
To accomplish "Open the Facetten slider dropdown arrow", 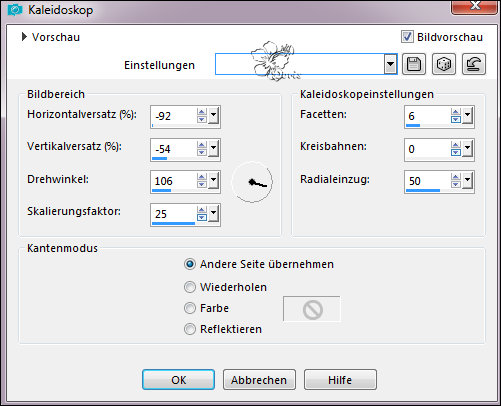I will tap(468, 115).
